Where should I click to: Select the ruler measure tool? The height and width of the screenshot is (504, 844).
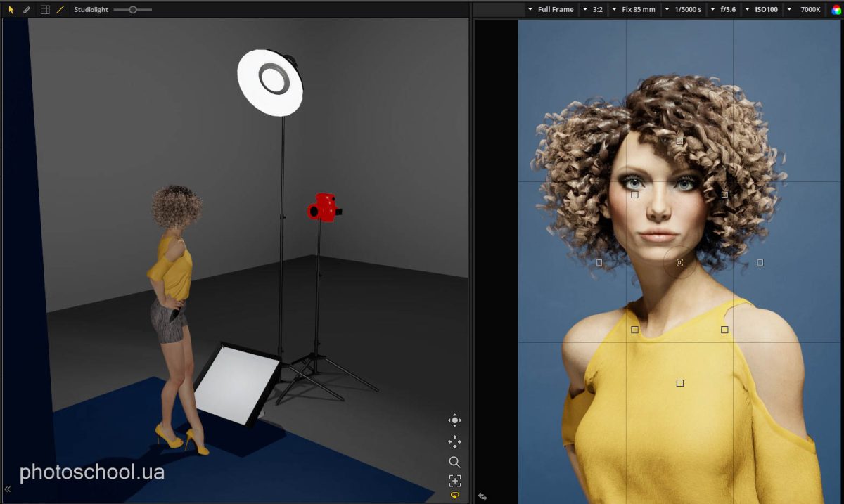pyautogui.click(x=27, y=10)
